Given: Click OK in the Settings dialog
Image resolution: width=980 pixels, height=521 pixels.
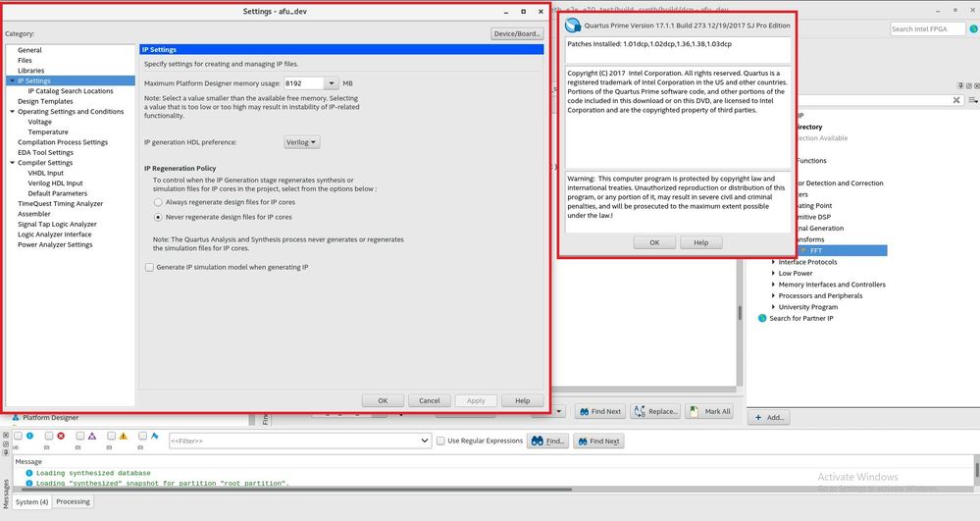Looking at the screenshot, I should pos(383,401).
